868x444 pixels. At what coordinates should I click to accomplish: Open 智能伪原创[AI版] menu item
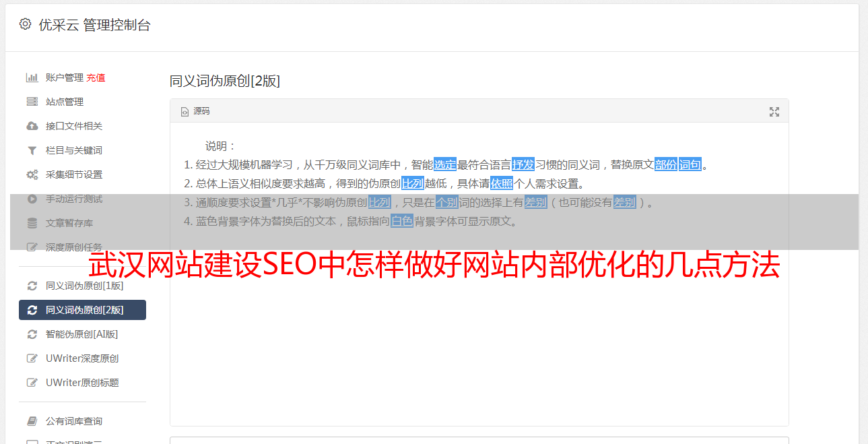(x=82, y=334)
